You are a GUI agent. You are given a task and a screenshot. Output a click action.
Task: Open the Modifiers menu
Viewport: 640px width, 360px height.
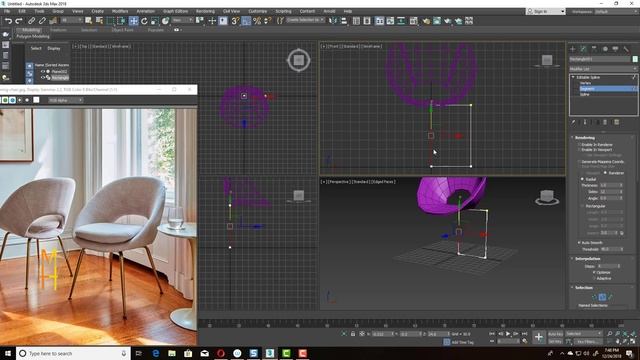pos(120,11)
